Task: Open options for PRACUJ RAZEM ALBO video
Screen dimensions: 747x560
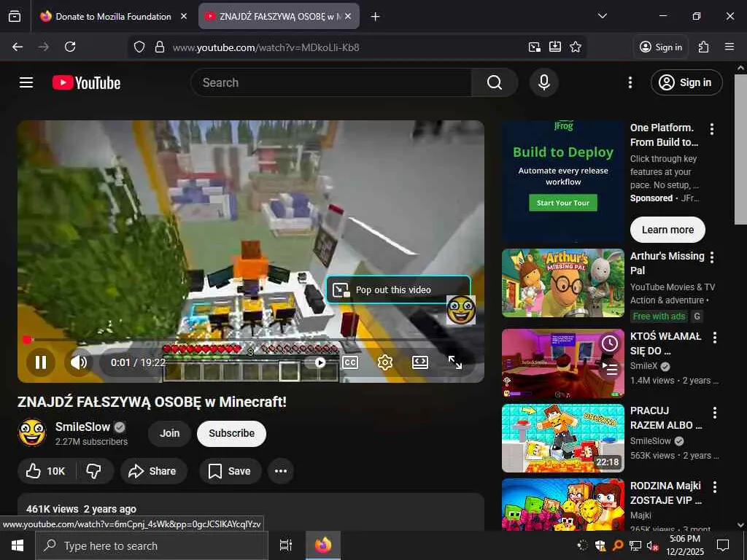Action: [715, 413]
